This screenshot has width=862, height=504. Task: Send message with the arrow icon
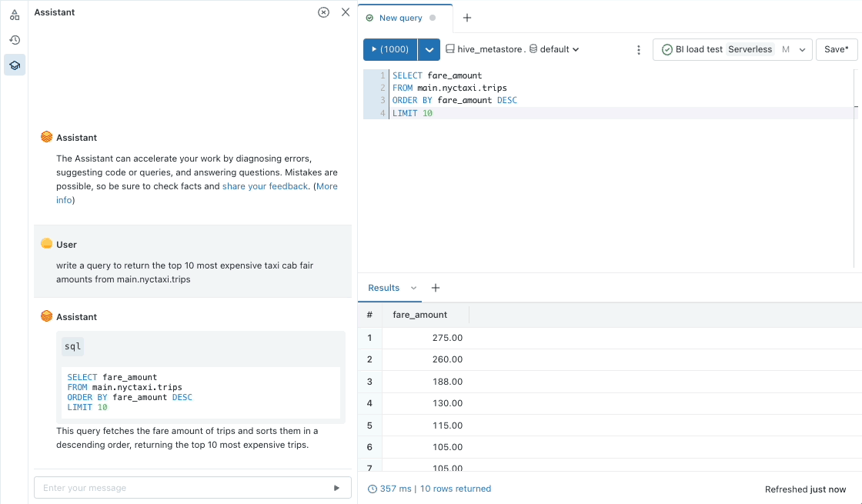(x=336, y=488)
